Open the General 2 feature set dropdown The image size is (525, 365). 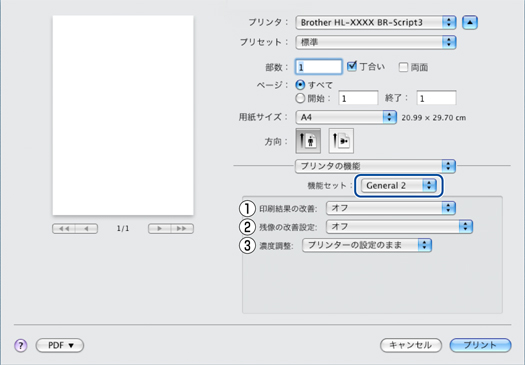pos(398,186)
